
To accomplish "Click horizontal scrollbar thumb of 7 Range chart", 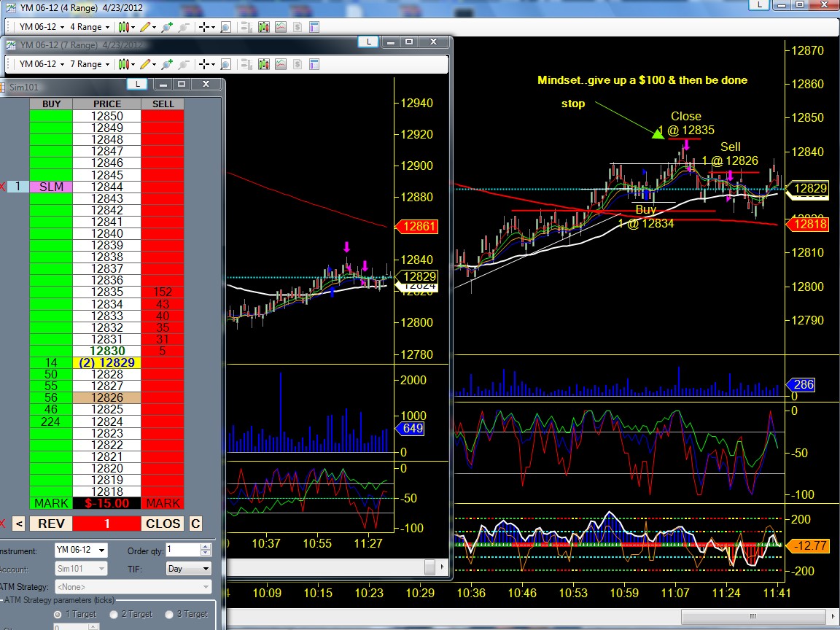I will click(x=429, y=567).
